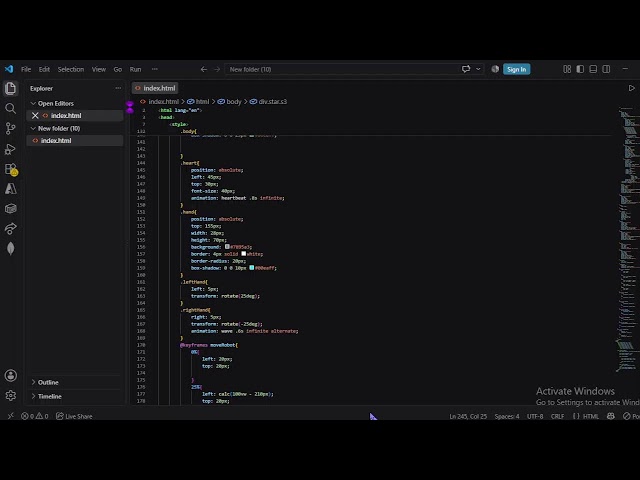The image size is (640, 480).
Task: Click the container-shaped activity bar icon
Action: coord(11,209)
